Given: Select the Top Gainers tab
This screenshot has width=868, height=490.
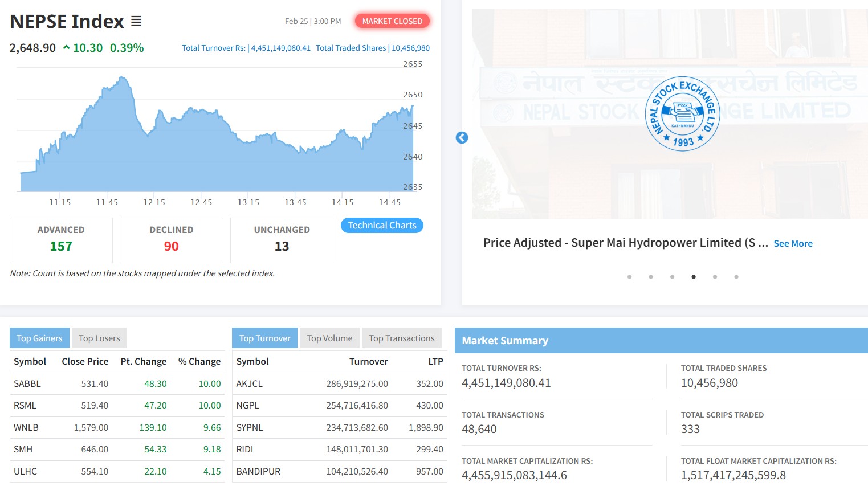Looking at the screenshot, I should (x=39, y=338).
